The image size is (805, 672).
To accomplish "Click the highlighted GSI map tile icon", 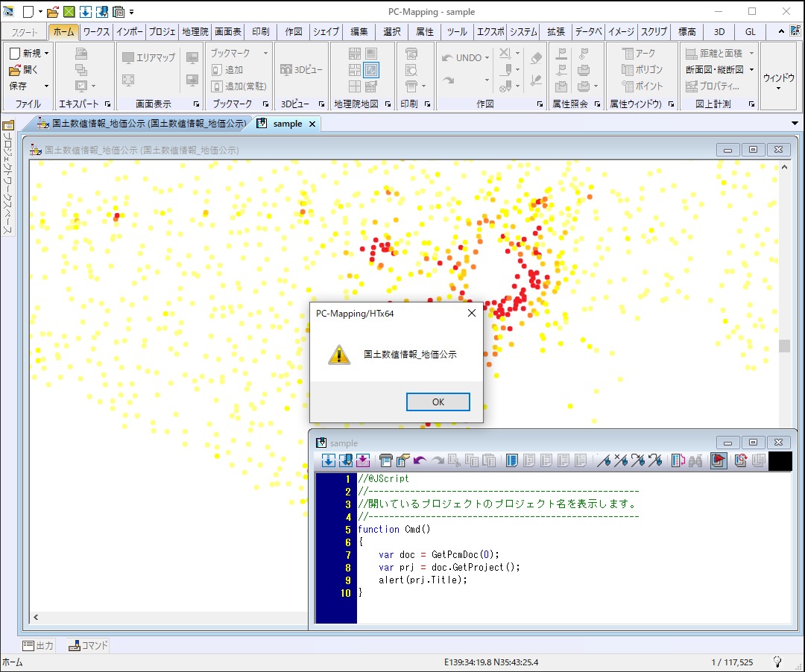I will click(371, 70).
